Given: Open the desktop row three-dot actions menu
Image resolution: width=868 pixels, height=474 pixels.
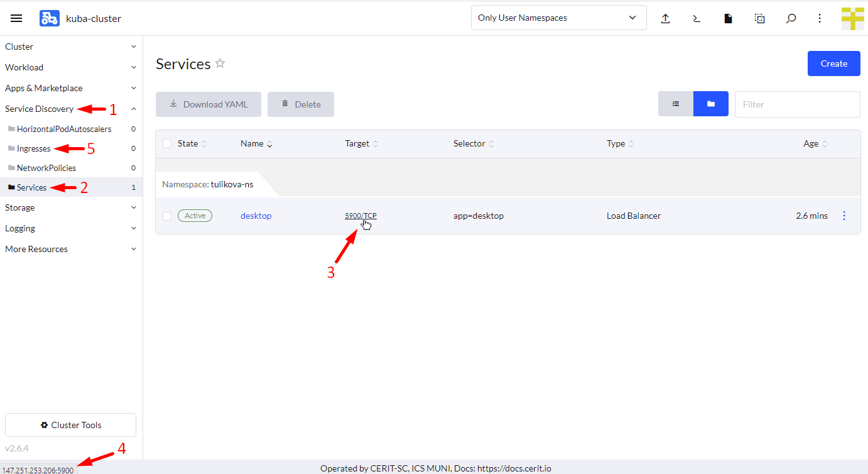Looking at the screenshot, I should (844, 216).
